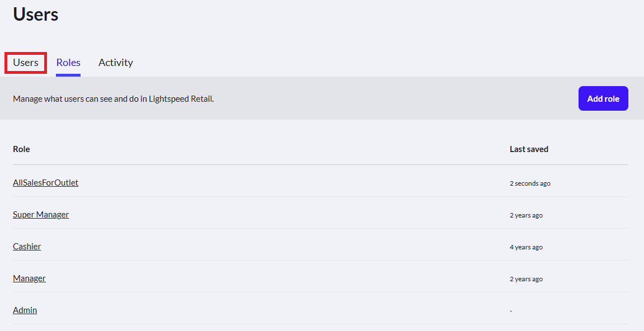Click the large Users page heading
644x331 pixels.
36,14
